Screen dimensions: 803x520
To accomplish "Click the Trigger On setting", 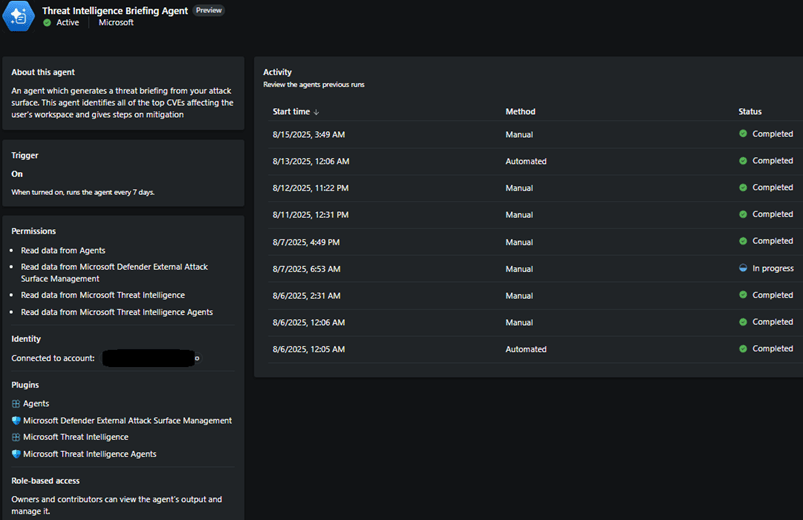I will [x=17, y=174].
